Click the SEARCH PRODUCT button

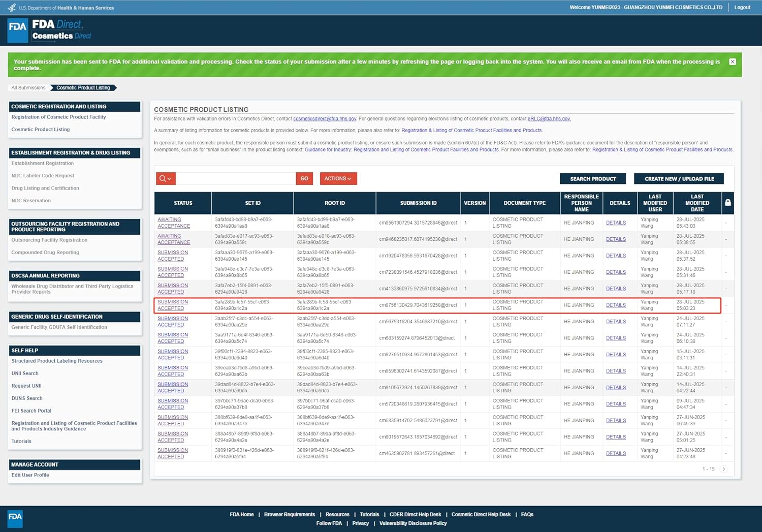593,179
